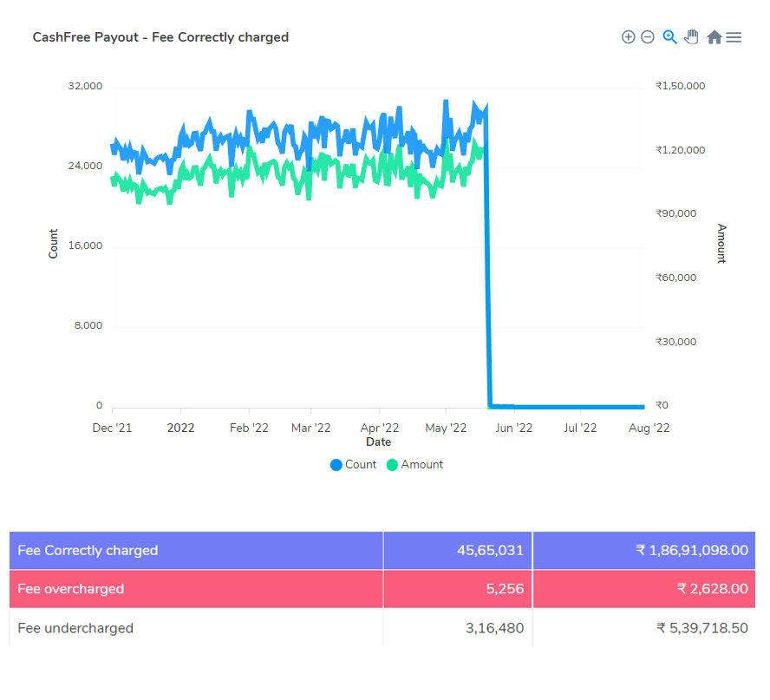770x700 pixels.
Task: Toggle the Count series in legend
Action: point(354,465)
